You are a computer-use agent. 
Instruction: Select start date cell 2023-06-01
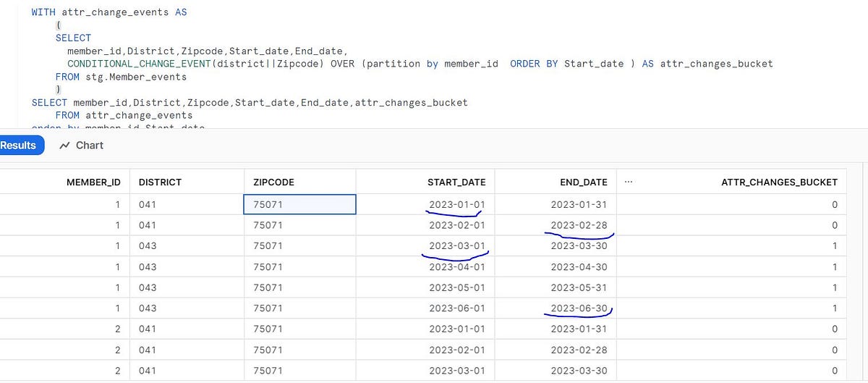pyautogui.click(x=456, y=308)
